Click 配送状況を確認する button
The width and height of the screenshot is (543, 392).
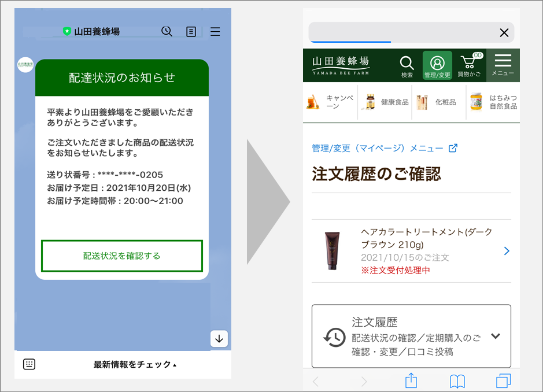[x=122, y=256]
